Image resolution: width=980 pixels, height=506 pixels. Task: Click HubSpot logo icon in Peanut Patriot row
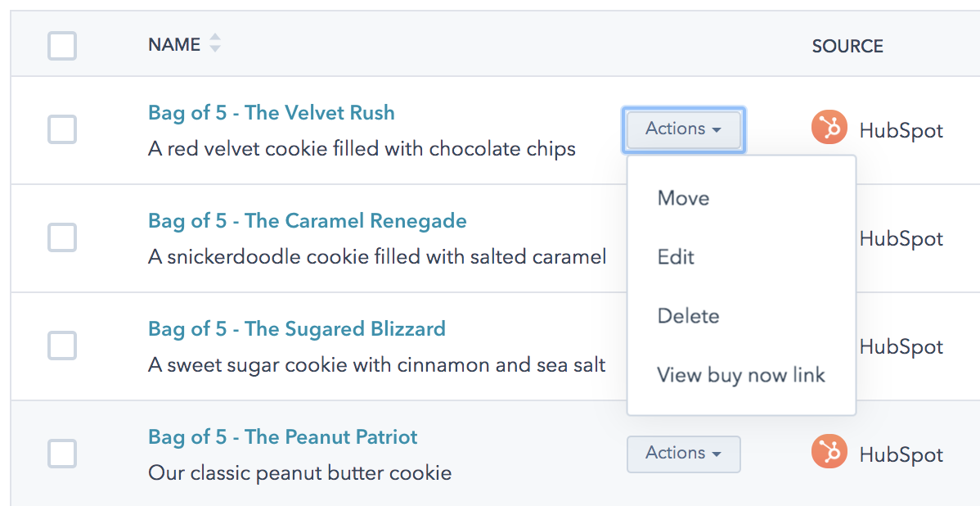(829, 454)
